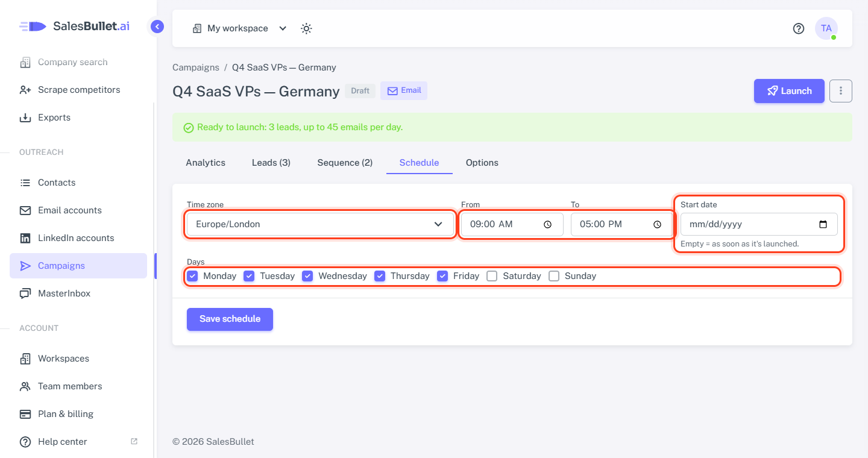Image resolution: width=868 pixels, height=458 pixels.
Task: Click the From time 09:00 AM field
Action: point(512,224)
